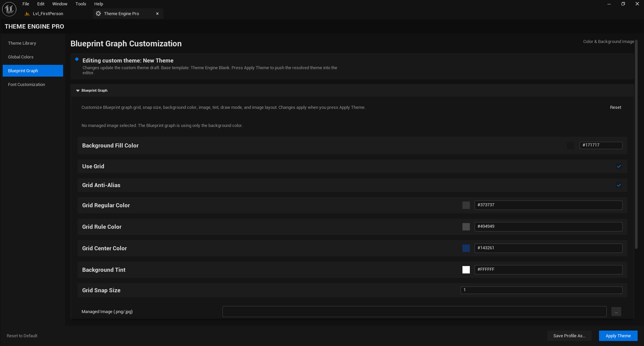Click the 'Background Fill Color' label
This screenshot has height=346, width=644.
tap(110, 145)
